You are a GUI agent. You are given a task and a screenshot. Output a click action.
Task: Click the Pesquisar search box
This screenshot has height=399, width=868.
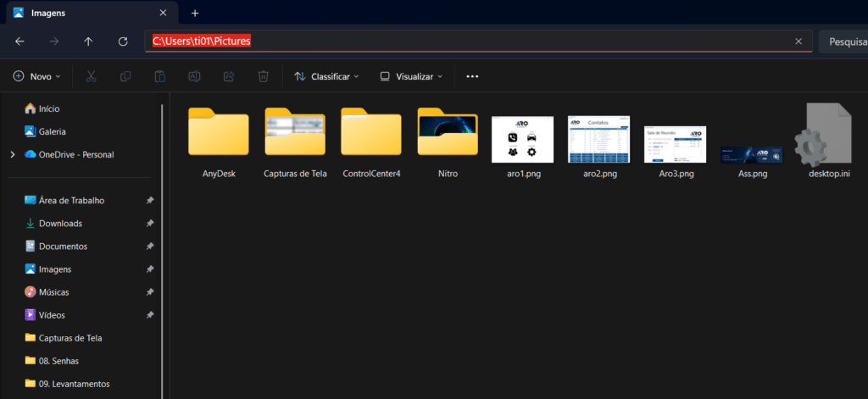pyautogui.click(x=843, y=42)
